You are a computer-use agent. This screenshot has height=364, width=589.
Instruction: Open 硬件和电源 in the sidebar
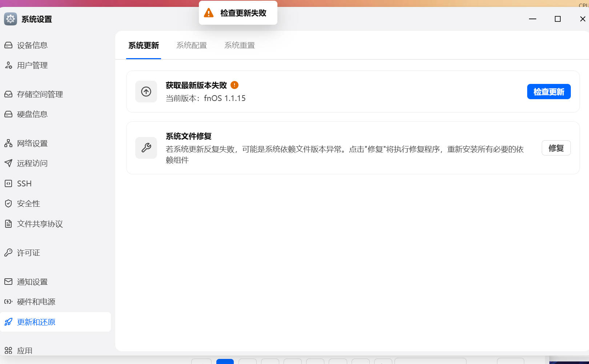[36, 302]
